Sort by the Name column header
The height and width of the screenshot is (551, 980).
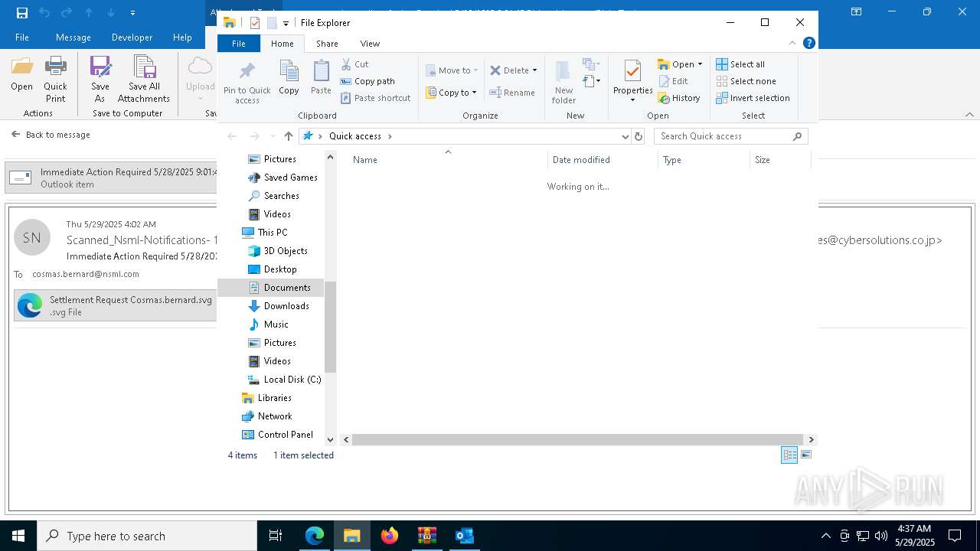(448, 160)
